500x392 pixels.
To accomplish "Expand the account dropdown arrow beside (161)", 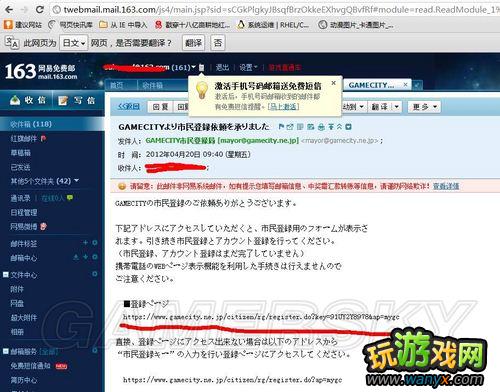I will tap(193, 67).
